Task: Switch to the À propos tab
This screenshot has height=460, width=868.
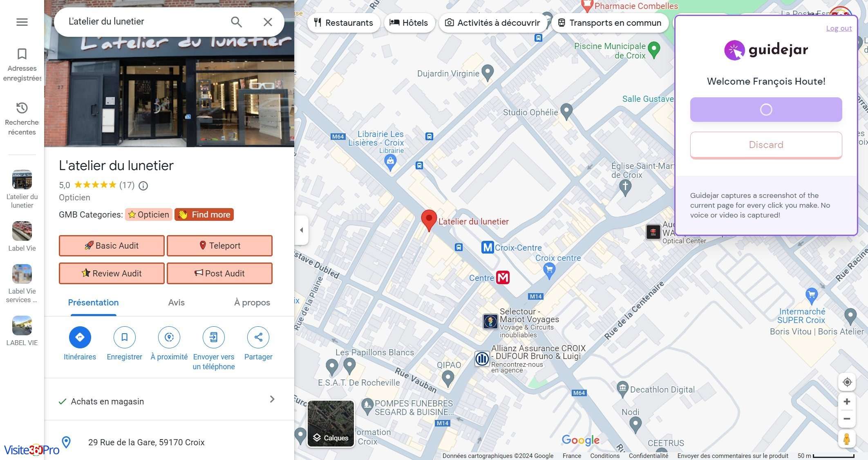Action: (252, 303)
